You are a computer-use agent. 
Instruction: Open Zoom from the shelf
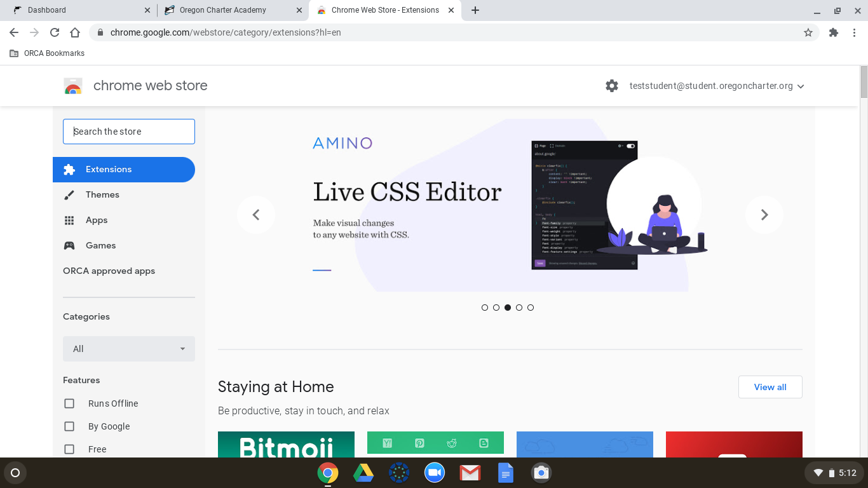(435, 473)
